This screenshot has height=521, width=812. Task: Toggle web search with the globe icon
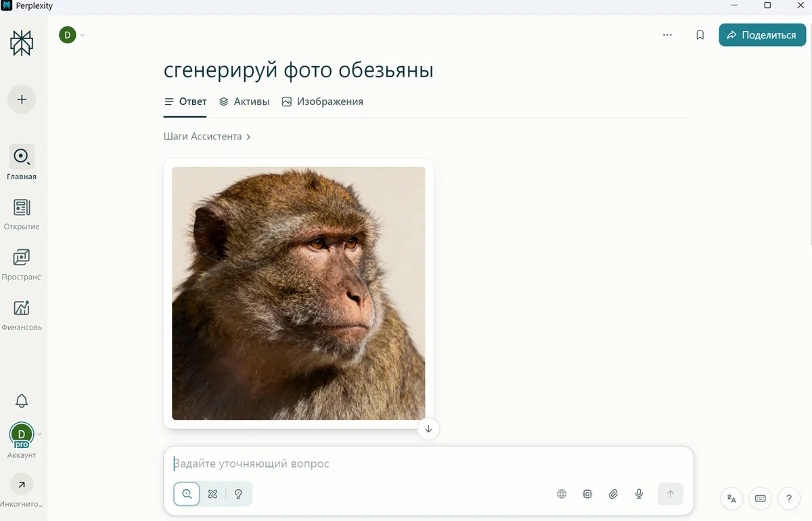(562, 494)
